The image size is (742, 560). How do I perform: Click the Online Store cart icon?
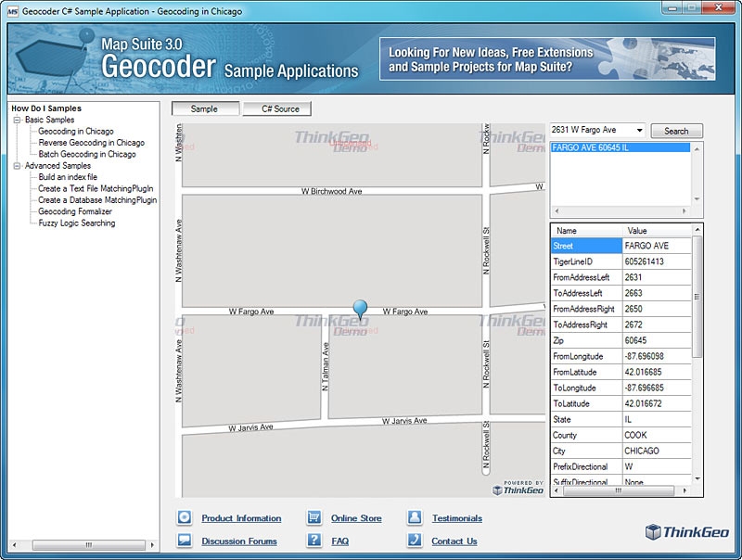point(313,517)
